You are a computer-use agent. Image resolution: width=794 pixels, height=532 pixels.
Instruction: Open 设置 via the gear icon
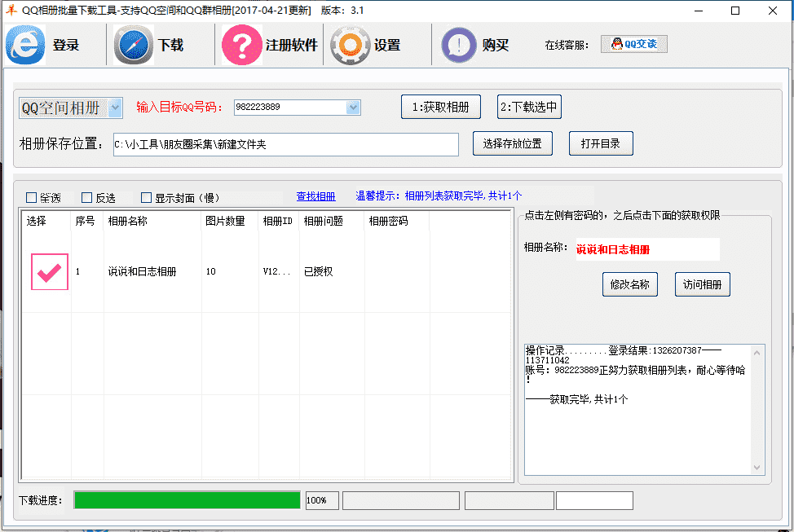[x=350, y=45]
